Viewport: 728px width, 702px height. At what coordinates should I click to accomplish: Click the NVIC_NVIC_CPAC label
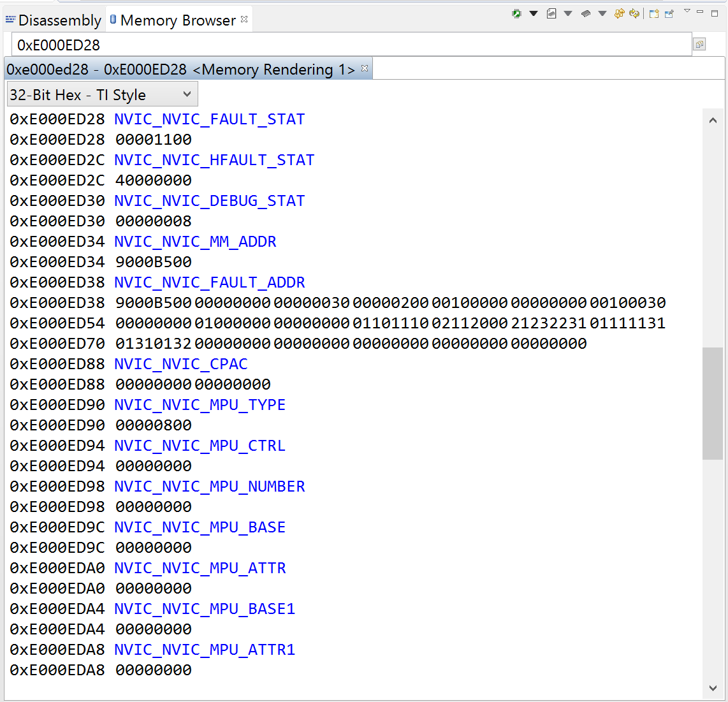180,365
